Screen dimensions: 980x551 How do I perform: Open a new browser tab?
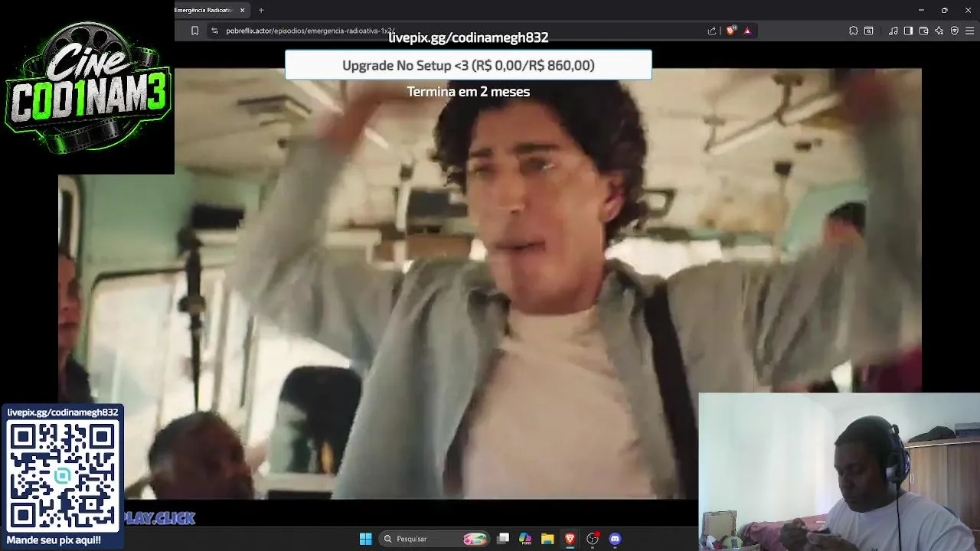click(261, 10)
